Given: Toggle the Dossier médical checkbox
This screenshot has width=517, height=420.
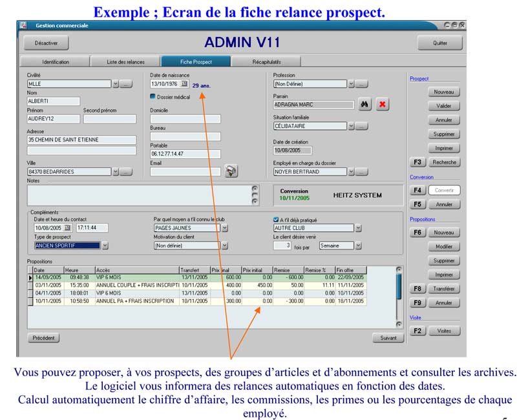Looking at the screenshot, I should click(153, 96).
